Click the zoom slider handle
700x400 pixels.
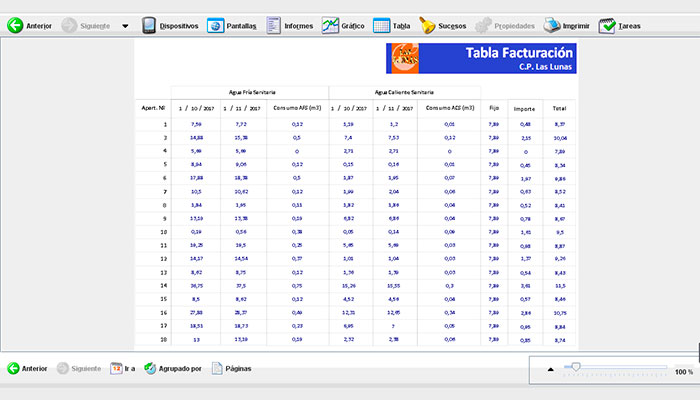[576, 367]
